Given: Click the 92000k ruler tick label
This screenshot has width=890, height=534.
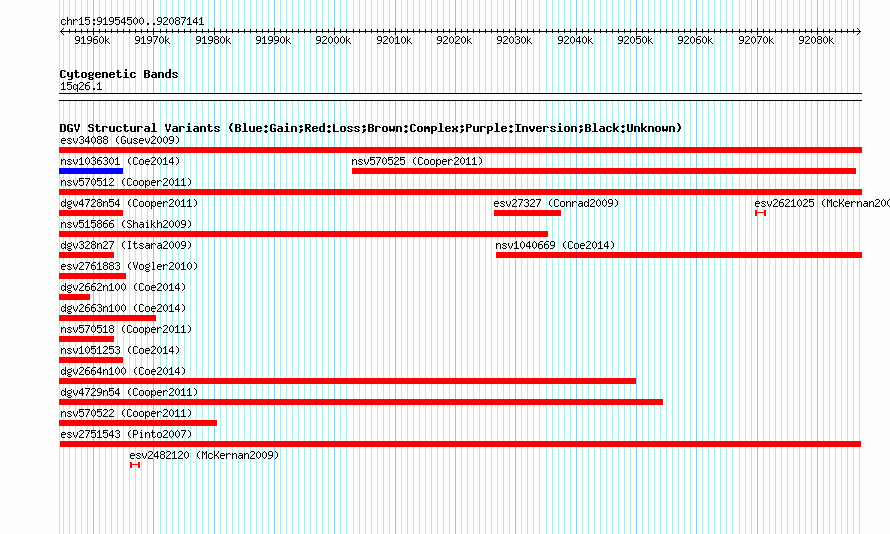Looking at the screenshot, I should pos(333,40).
